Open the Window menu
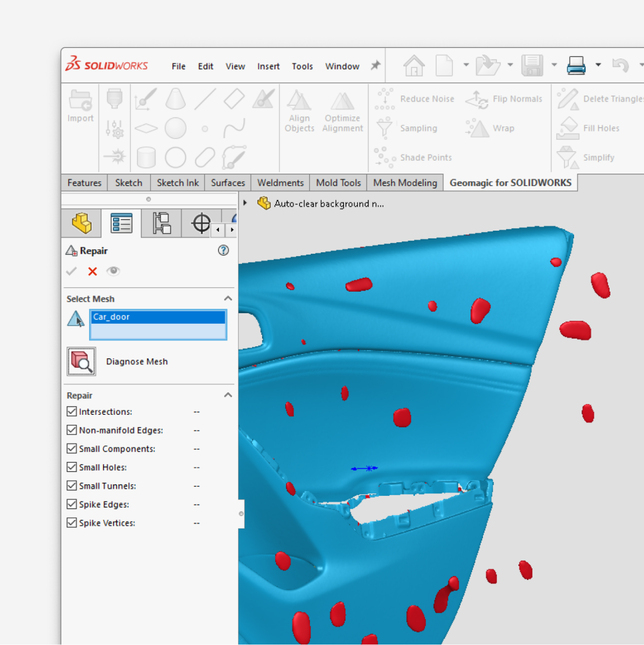Image resolution: width=644 pixels, height=645 pixels. click(x=342, y=66)
